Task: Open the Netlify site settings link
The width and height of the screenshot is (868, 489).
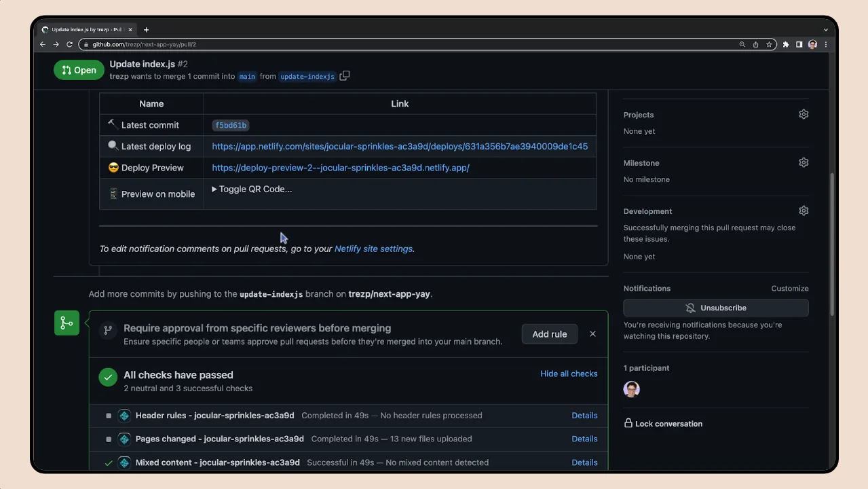Action: pyautogui.click(x=373, y=249)
